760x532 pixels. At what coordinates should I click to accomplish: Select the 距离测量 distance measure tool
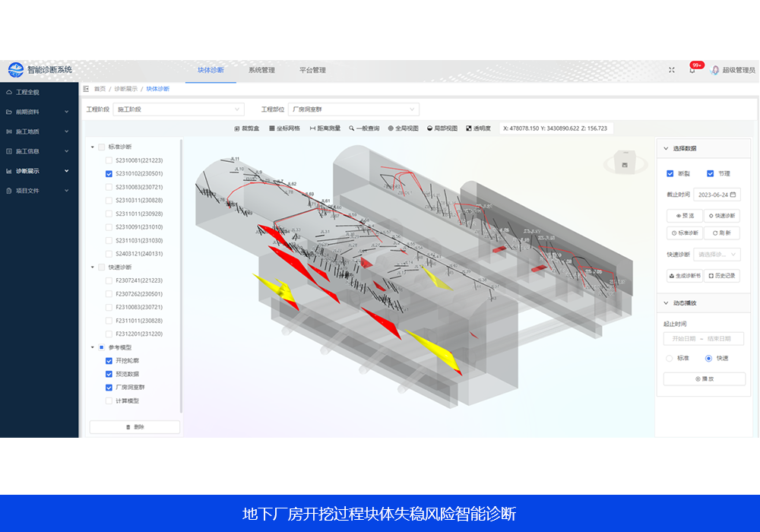325,128
